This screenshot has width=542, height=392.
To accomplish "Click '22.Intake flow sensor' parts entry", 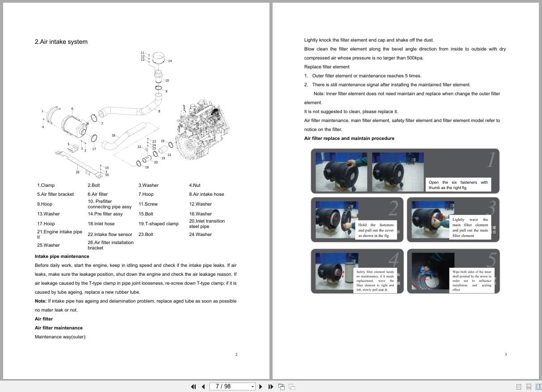I will (110, 235).
